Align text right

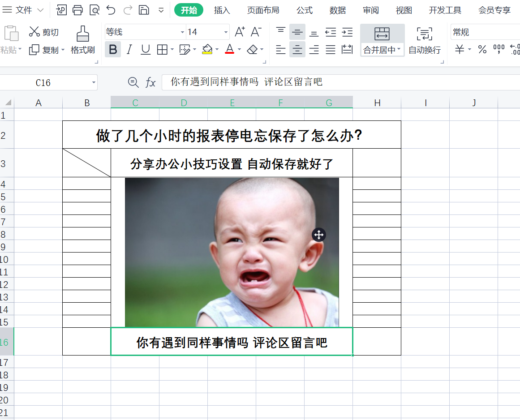[x=314, y=49]
